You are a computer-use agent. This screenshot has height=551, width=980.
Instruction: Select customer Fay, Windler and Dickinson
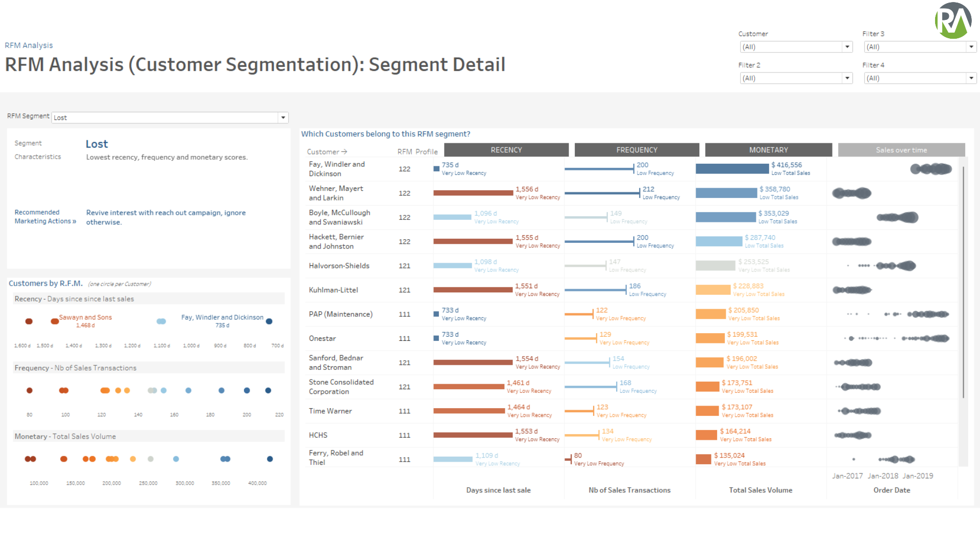[x=337, y=168]
